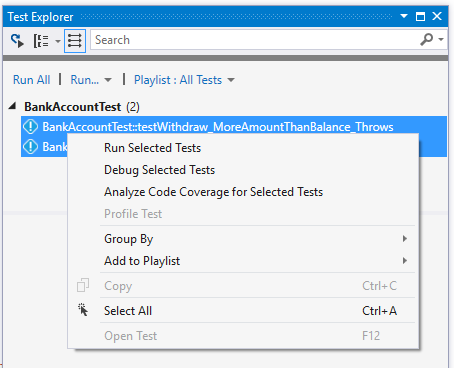454x368 pixels.
Task: Click the Run All link
Action: [x=31, y=80]
